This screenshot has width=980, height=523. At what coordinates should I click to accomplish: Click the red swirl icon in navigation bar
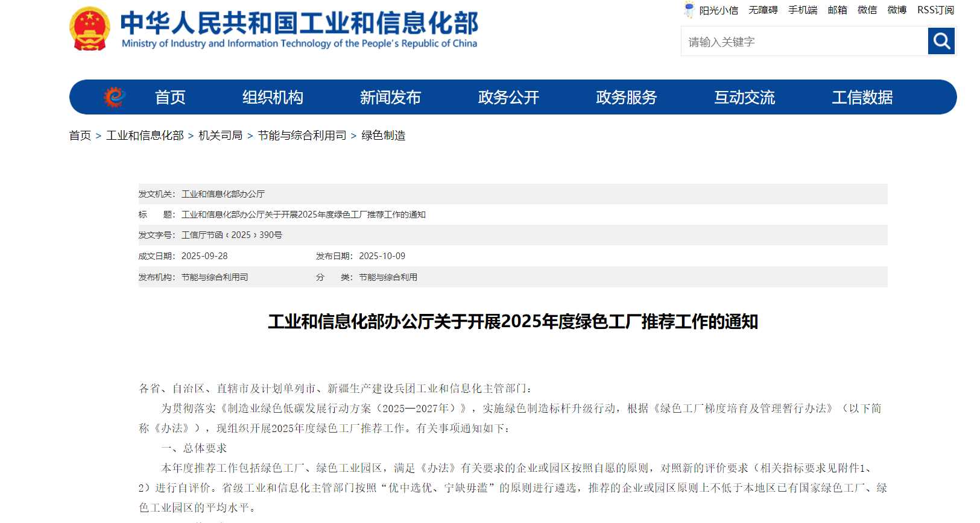click(114, 97)
